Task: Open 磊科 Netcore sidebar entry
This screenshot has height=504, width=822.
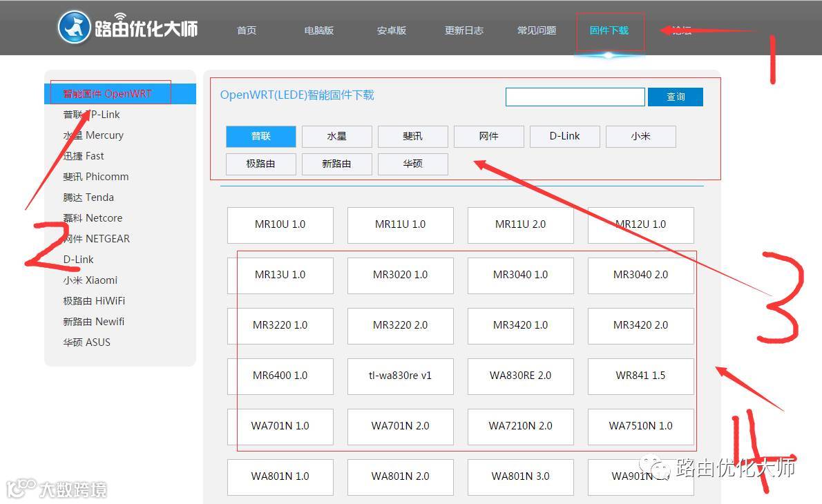Action: 93,218
